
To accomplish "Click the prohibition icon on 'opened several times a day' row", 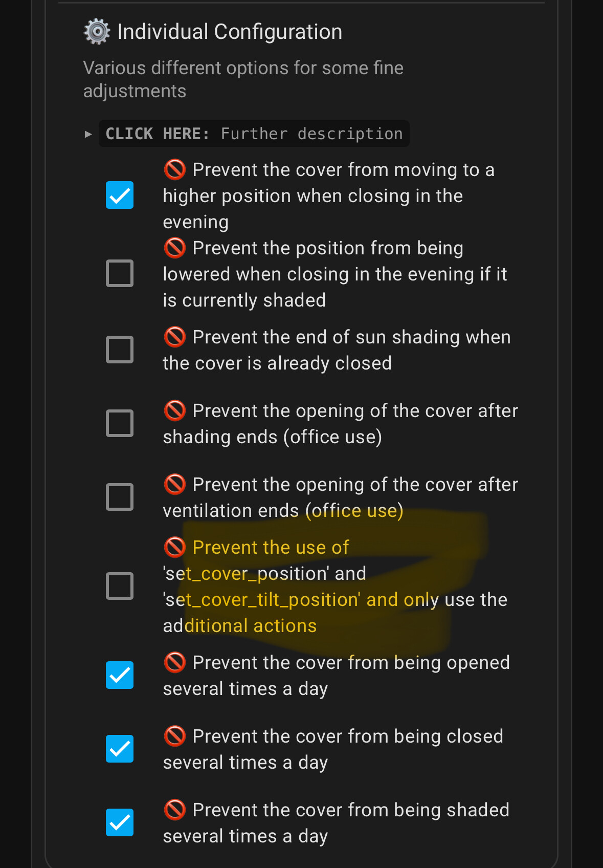I will coord(174,662).
